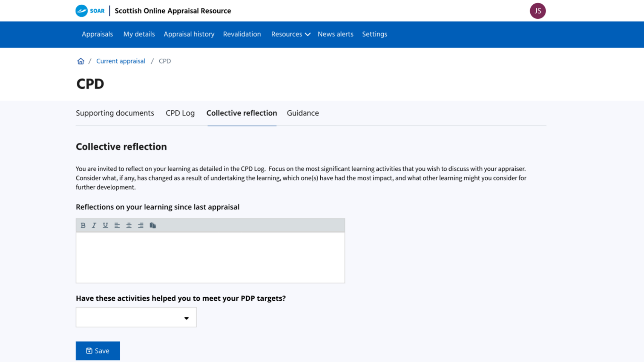Toggle italic formatting in the editor

tap(94, 225)
